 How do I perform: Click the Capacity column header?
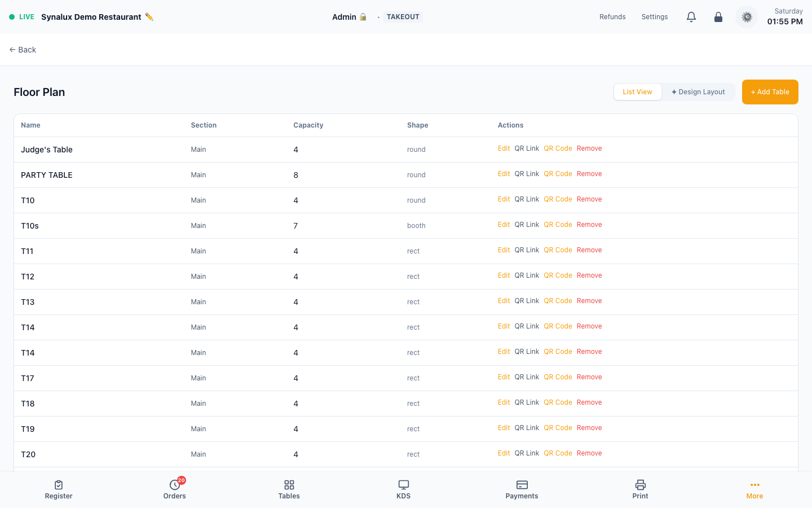tap(308, 125)
